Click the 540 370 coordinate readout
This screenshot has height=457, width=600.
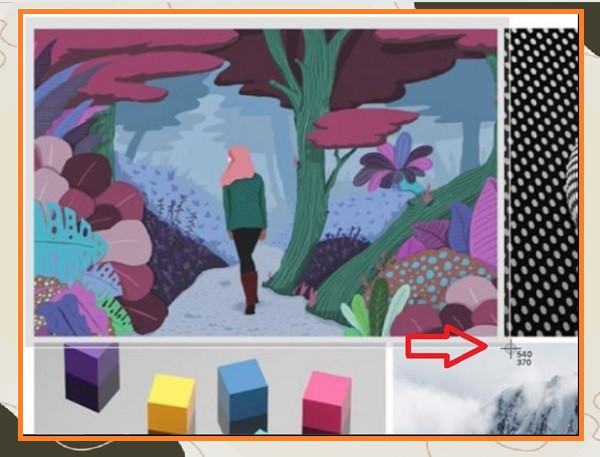pyautogui.click(x=524, y=358)
